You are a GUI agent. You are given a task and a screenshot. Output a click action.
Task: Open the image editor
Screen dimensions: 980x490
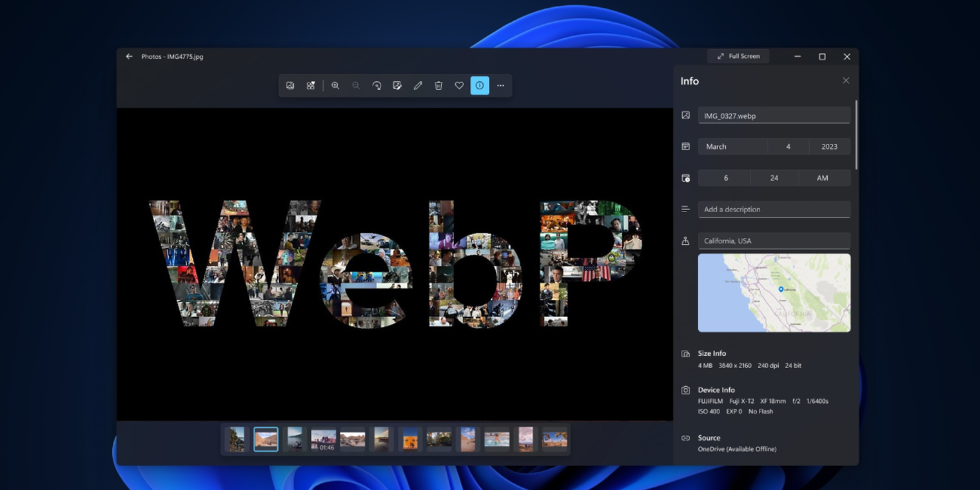click(397, 85)
